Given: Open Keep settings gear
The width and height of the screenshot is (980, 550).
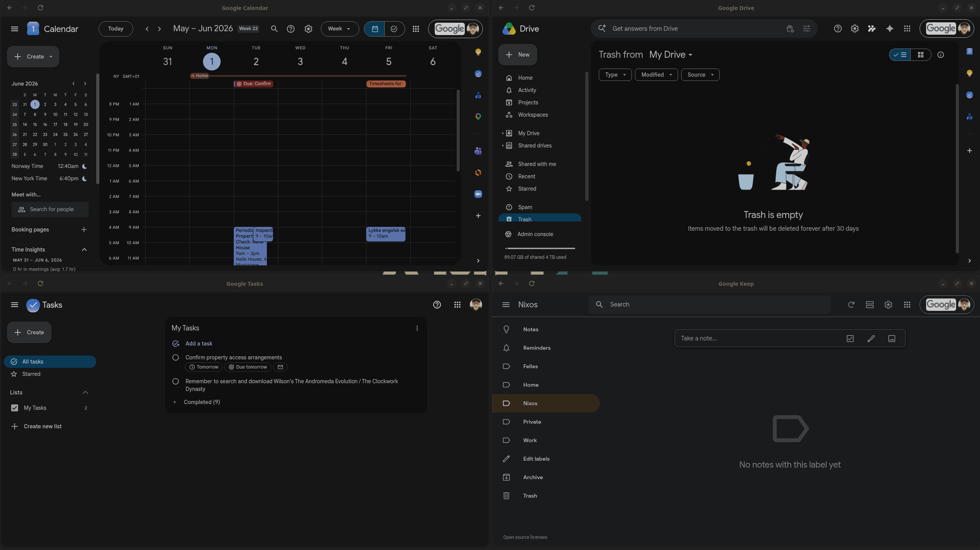Looking at the screenshot, I should (x=888, y=305).
